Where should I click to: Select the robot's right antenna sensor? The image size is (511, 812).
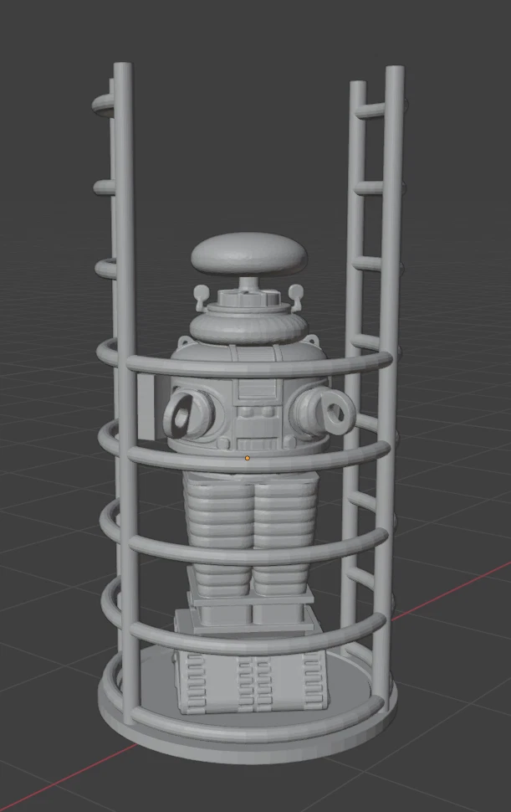[294, 294]
